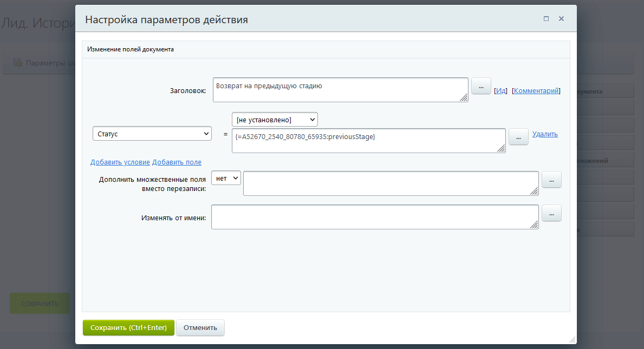The height and width of the screenshot is (349, 644).
Task: Open the [не установлено] value dropdown
Action: (275, 120)
